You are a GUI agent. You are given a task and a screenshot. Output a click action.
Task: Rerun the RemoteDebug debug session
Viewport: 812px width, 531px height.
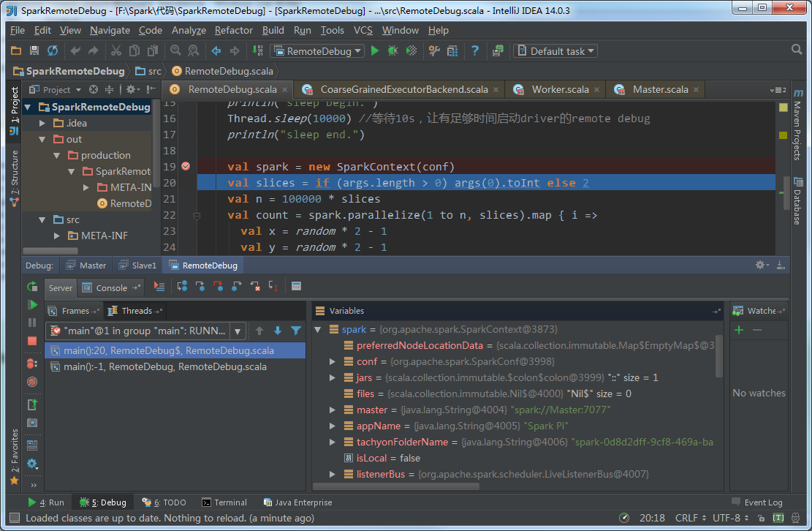(32, 287)
